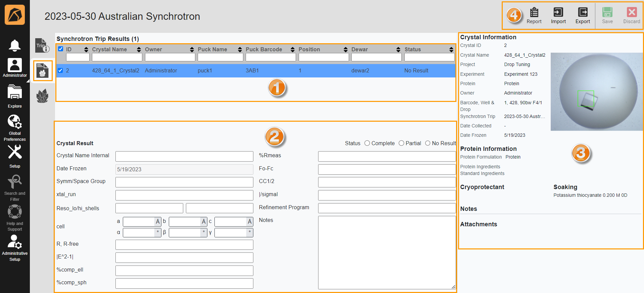The width and height of the screenshot is (644, 293).
Task: Select the Complete status radio button
Action: 367,143
